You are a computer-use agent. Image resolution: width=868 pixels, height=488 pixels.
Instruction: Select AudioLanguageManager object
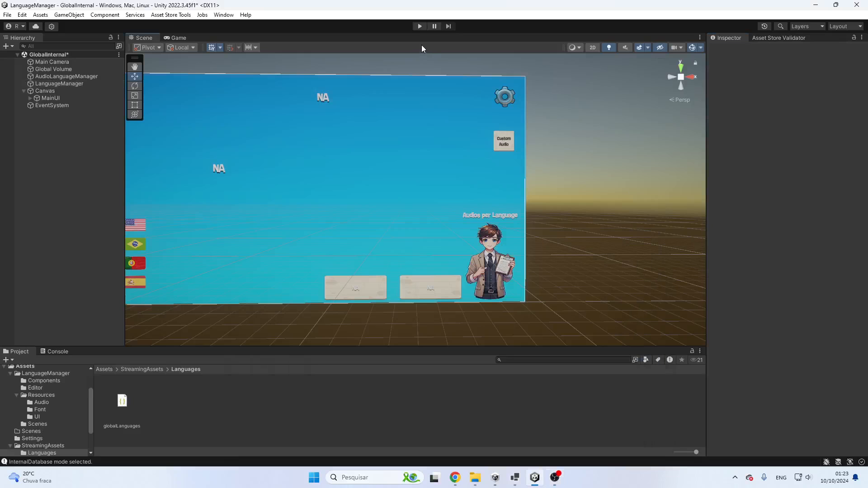coord(66,76)
